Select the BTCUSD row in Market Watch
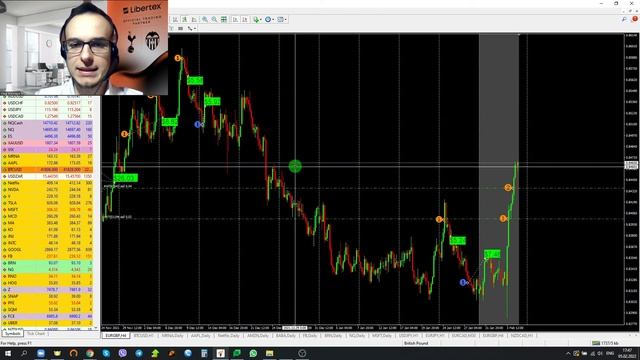640x360 pixels. click(x=47, y=169)
